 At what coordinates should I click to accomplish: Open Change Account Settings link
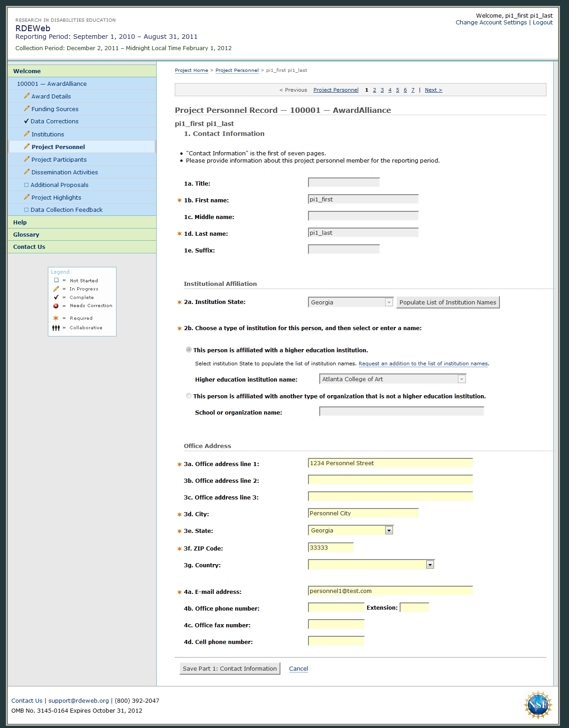491,23
